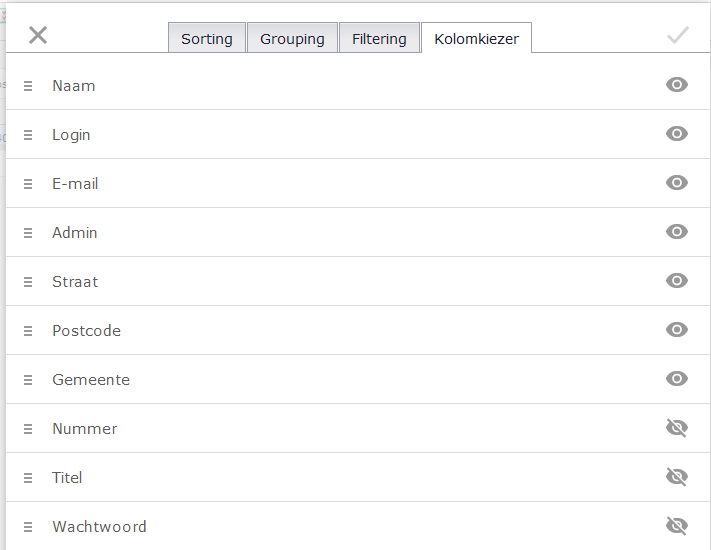This screenshot has width=711, height=550.
Task: Click the drag handle icon beside Naam
Action: click(x=28, y=86)
